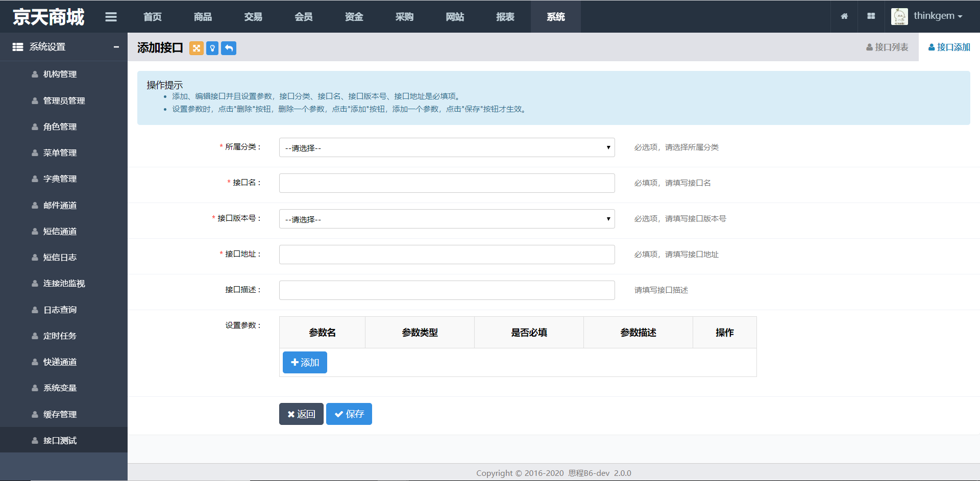980x481 pixels.
Task: Open the 网站 top menu
Action: point(455,17)
